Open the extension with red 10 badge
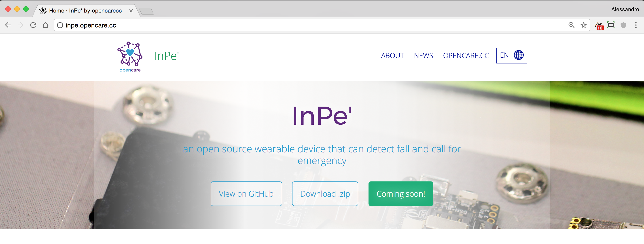The width and height of the screenshot is (644, 244). tap(599, 26)
